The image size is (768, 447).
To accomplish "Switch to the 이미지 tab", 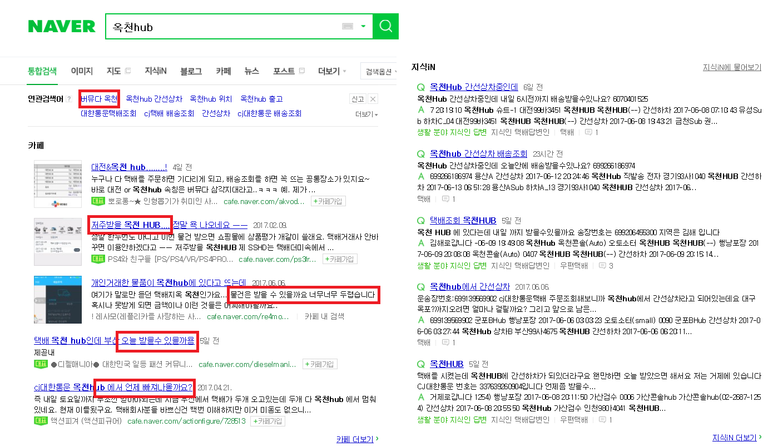I will (82, 71).
